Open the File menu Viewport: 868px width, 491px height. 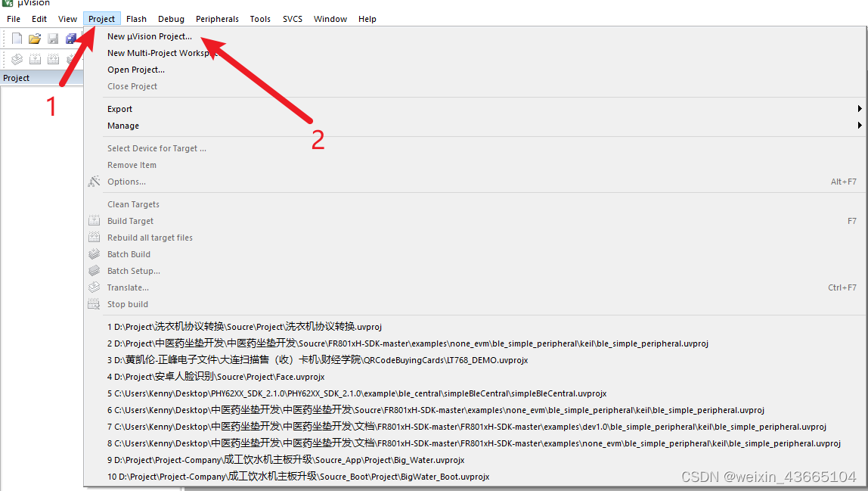tap(14, 19)
